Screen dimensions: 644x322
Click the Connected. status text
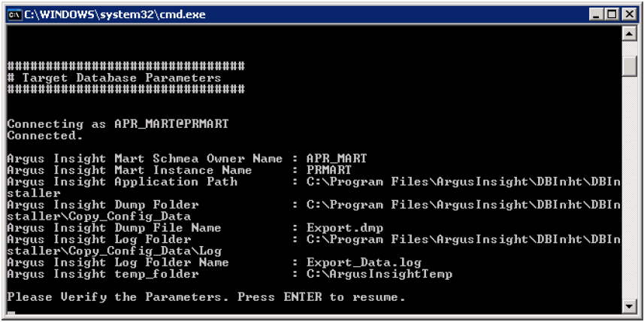pos(45,135)
